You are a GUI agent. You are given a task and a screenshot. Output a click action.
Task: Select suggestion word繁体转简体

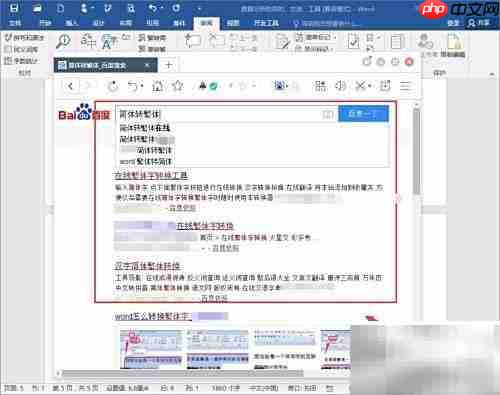point(146,162)
